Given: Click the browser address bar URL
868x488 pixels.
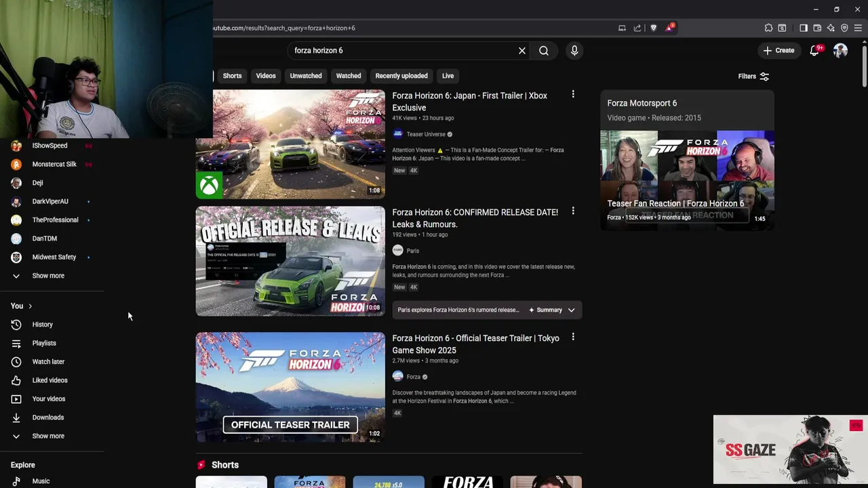Looking at the screenshot, I should coord(284,28).
